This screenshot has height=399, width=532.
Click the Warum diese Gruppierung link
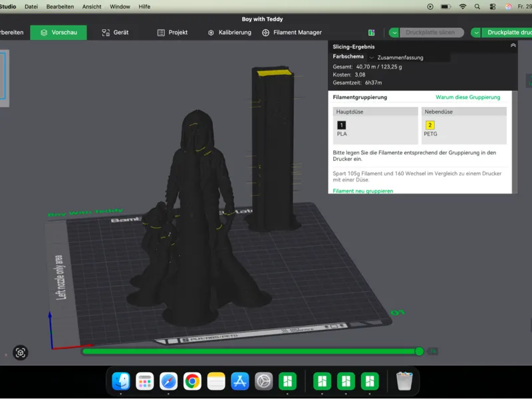[x=467, y=97]
